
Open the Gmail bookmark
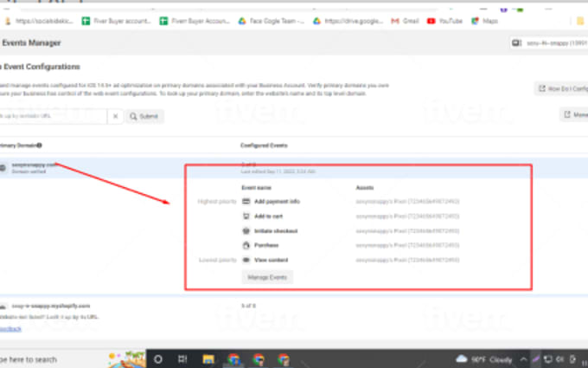click(x=405, y=21)
